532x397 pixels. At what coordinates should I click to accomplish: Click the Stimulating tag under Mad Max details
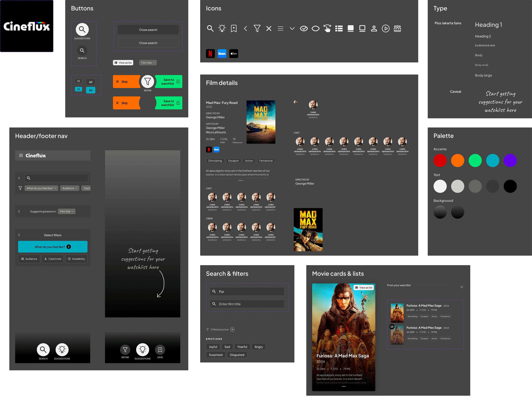215,161
